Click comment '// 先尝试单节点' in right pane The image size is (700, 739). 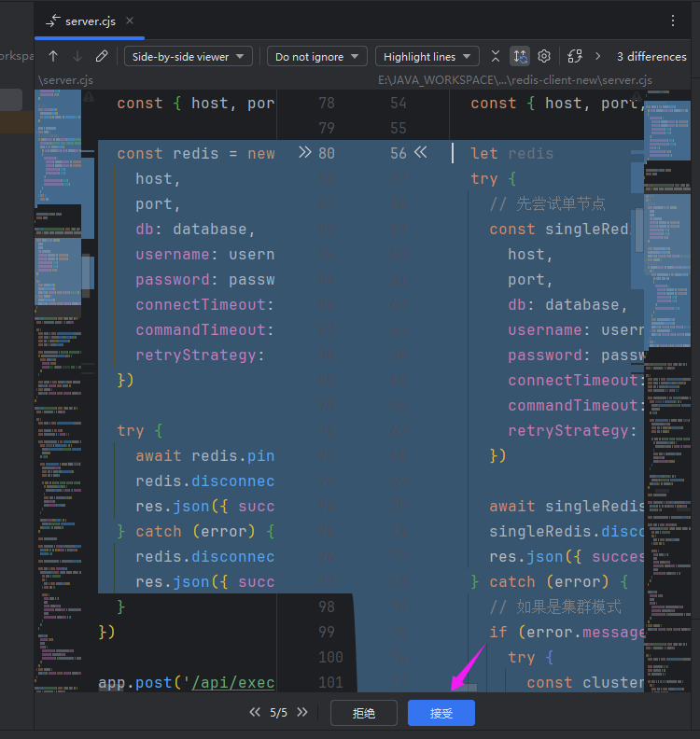tap(547, 204)
